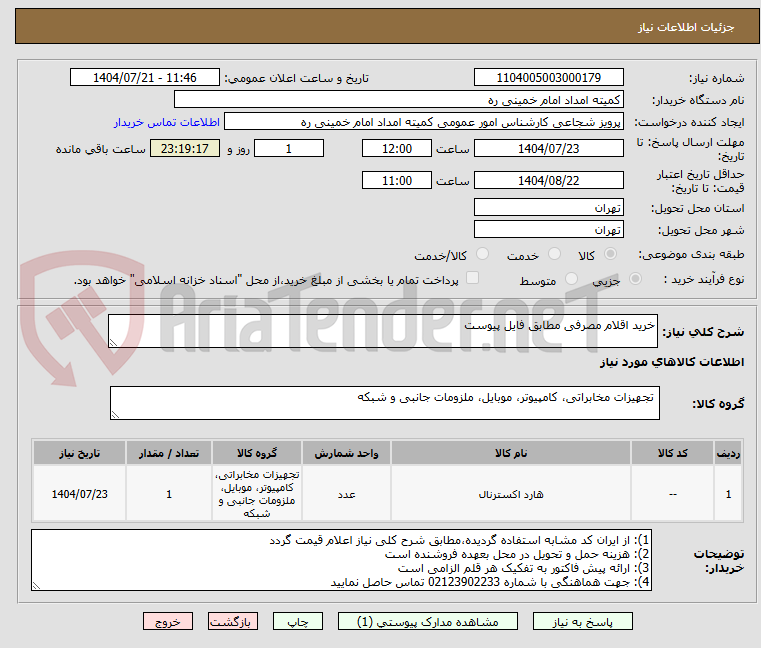Viewport: 761px width, 648px height.
Task: Select the کالا radio button
Action: coord(611,254)
